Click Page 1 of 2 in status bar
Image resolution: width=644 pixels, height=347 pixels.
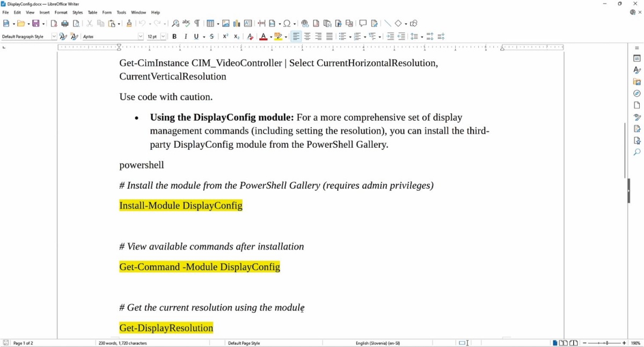click(x=23, y=343)
